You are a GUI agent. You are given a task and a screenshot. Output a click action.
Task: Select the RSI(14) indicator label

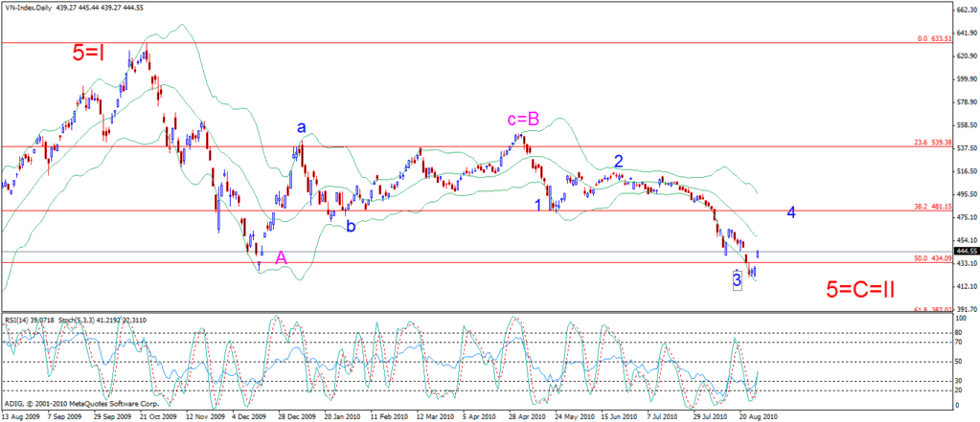(x=16, y=319)
